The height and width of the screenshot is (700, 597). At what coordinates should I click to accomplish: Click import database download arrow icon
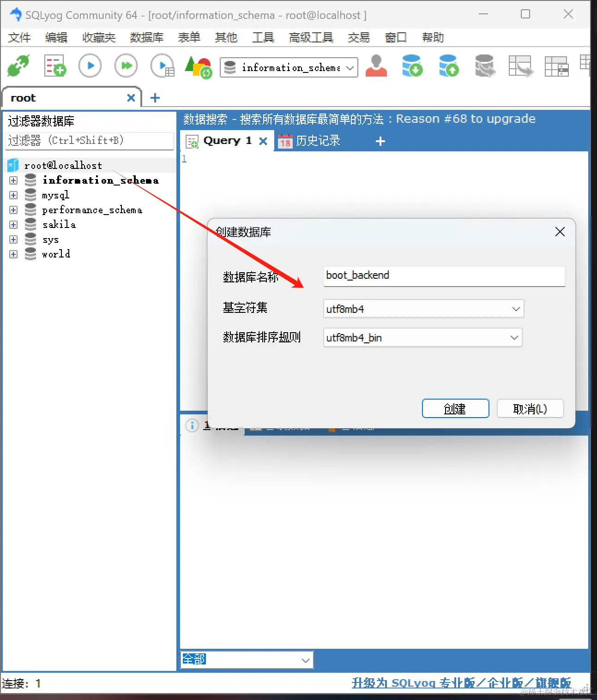point(412,66)
